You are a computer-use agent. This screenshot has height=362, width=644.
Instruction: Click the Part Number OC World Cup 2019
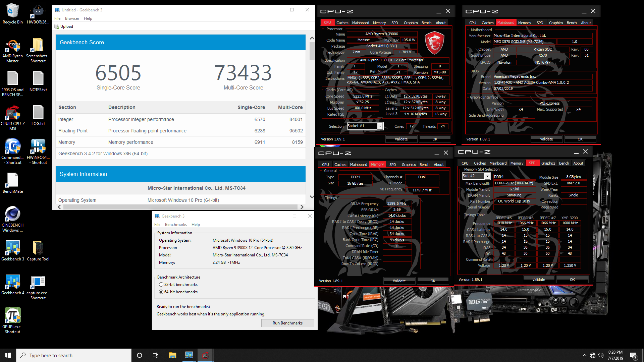(514, 201)
